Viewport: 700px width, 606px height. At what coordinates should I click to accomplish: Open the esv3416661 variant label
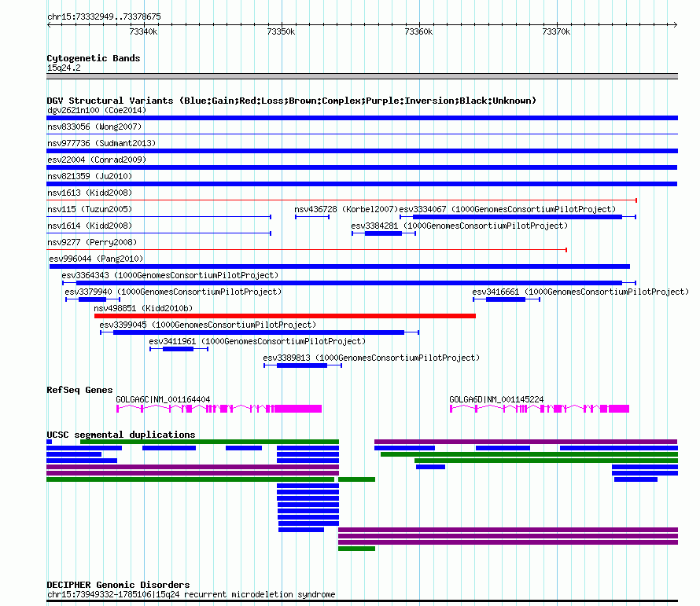(580, 292)
